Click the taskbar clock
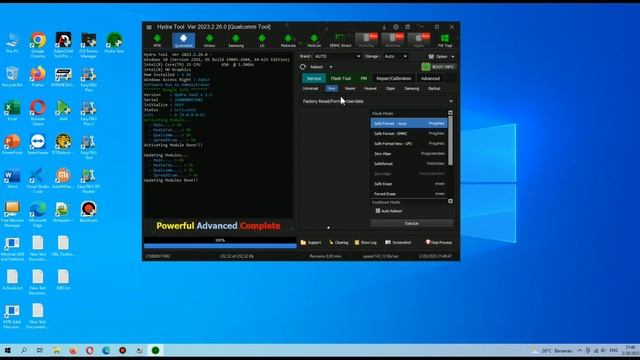 coord(630,350)
